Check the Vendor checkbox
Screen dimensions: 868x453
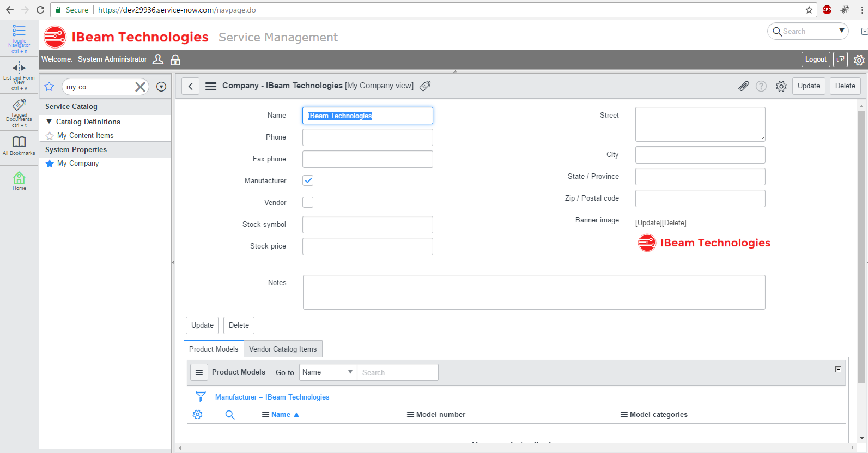[308, 202]
